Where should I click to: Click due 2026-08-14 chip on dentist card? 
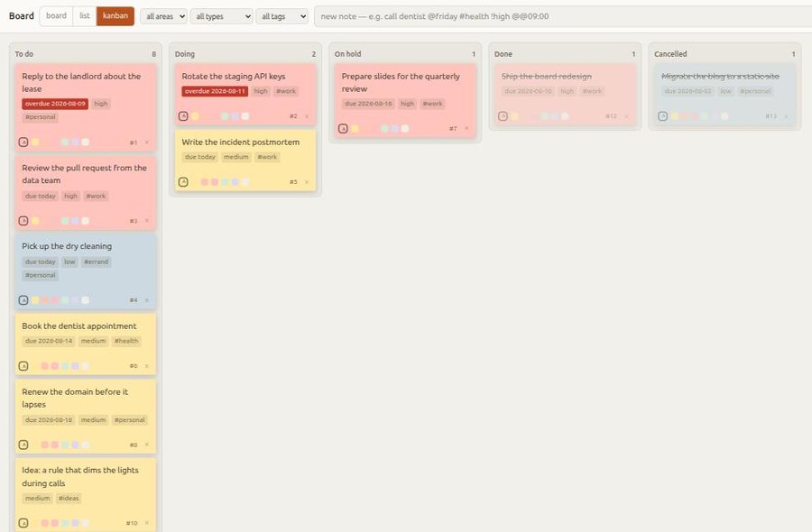[x=49, y=341]
